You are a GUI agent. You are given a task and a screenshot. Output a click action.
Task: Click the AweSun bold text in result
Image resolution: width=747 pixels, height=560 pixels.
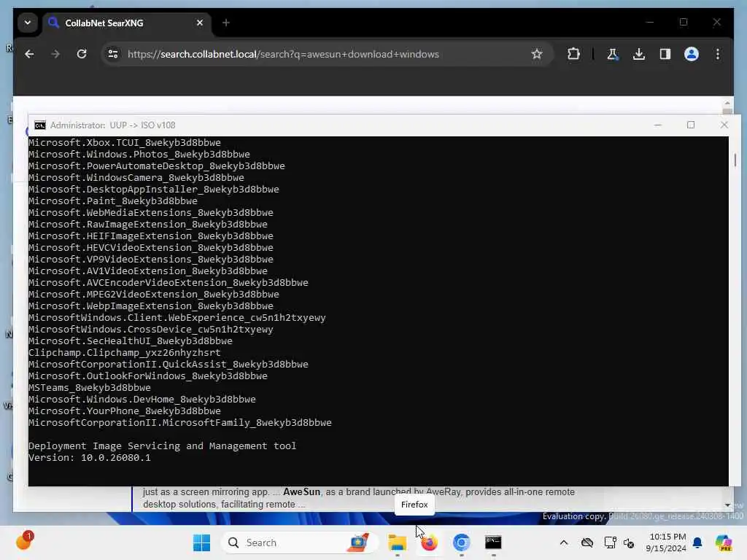[301, 491]
